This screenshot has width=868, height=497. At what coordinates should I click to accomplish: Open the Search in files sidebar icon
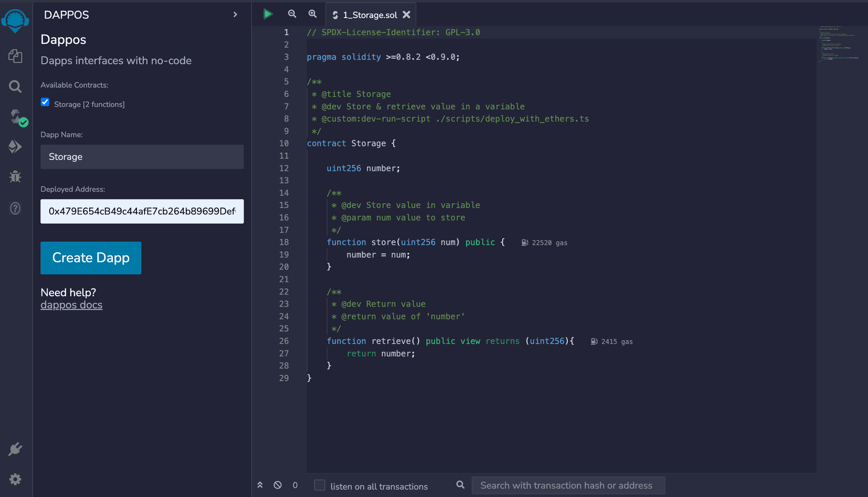click(15, 86)
